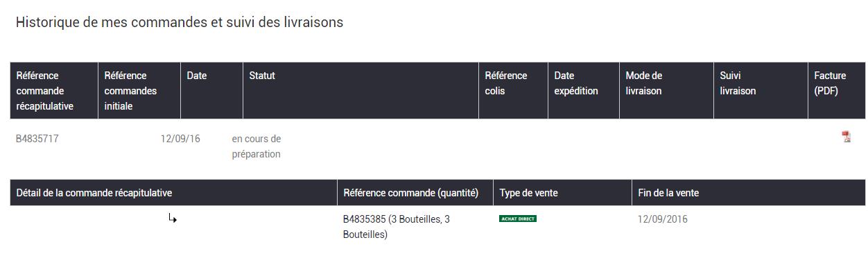Click the Statut column header
The image size is (868, 256).
tap(262, 76)
